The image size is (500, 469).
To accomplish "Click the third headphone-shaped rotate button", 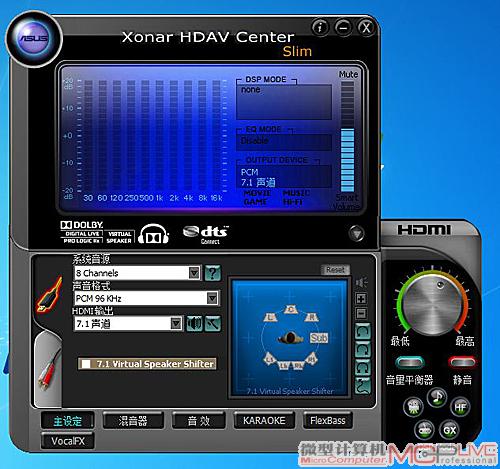I will [x=363, y=368].
